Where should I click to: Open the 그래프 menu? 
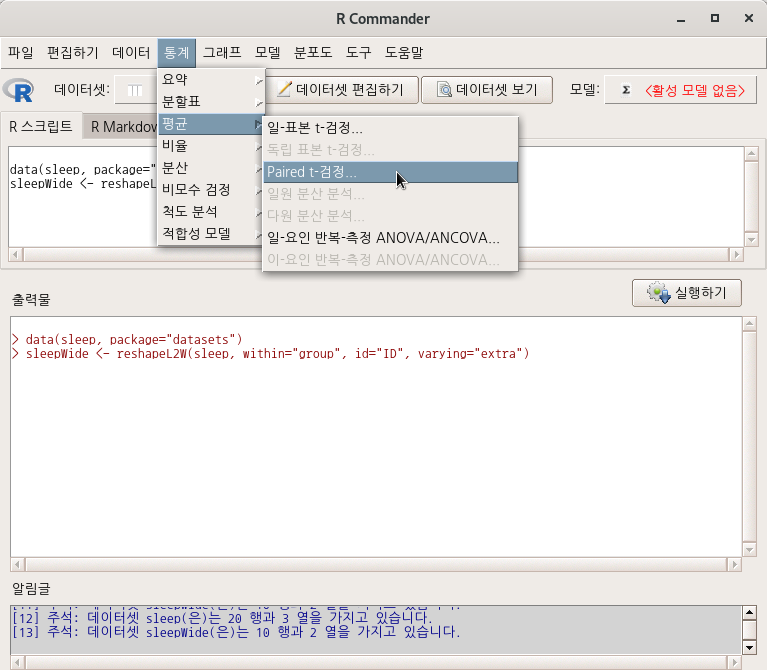tap(222, 52)
